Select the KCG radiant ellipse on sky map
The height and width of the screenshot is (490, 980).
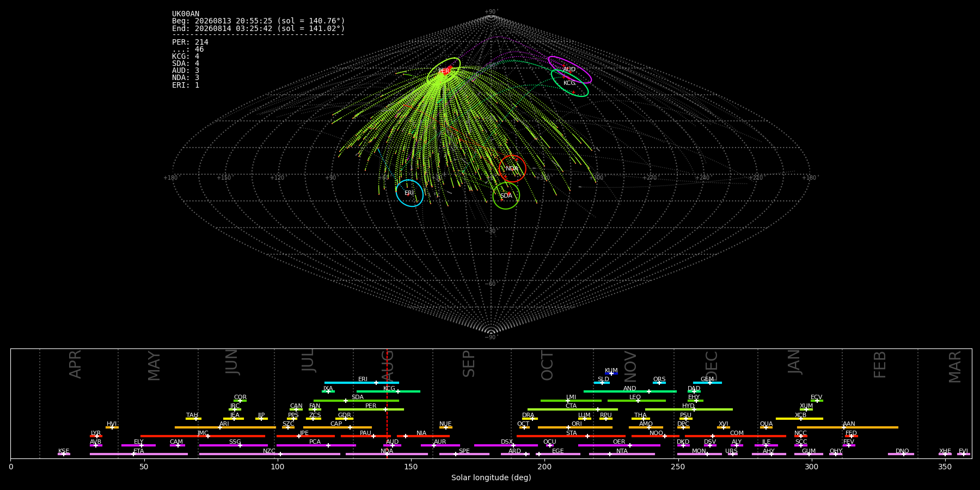[569, 83]
